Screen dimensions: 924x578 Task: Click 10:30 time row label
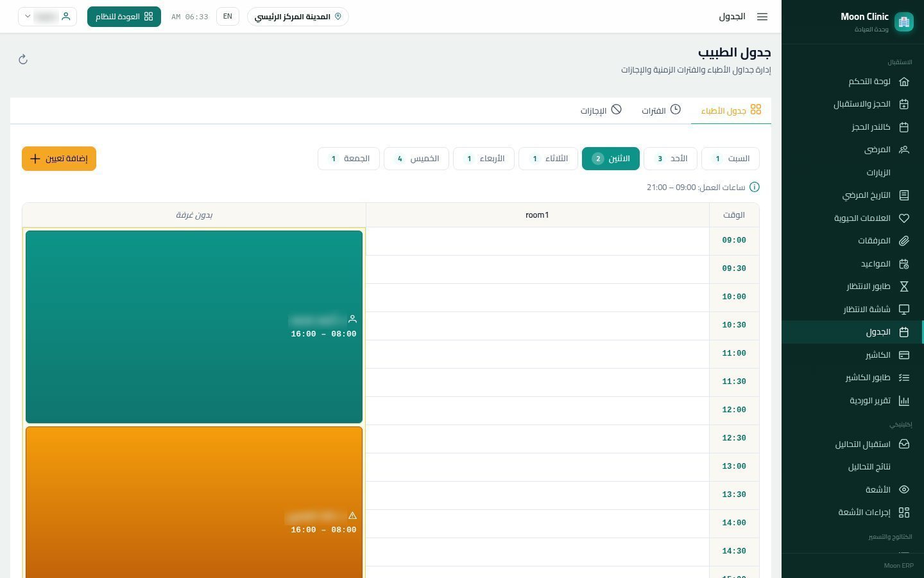point(734,325)
